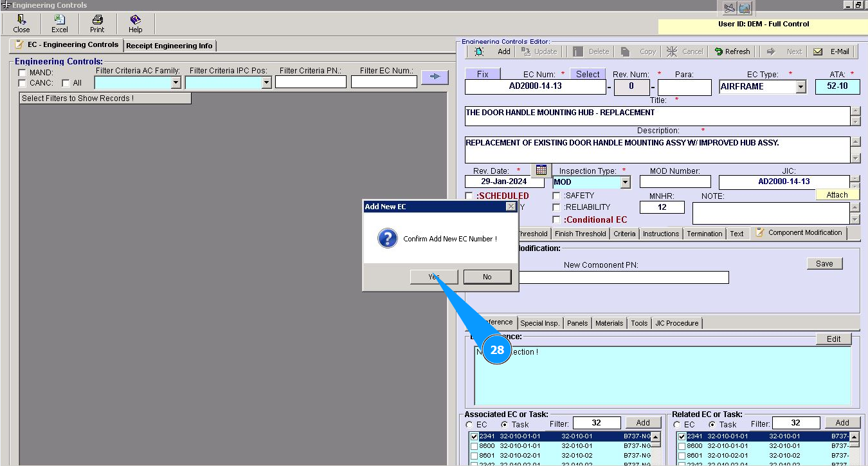Click Add under Associated EC or Task

(643, 422)
